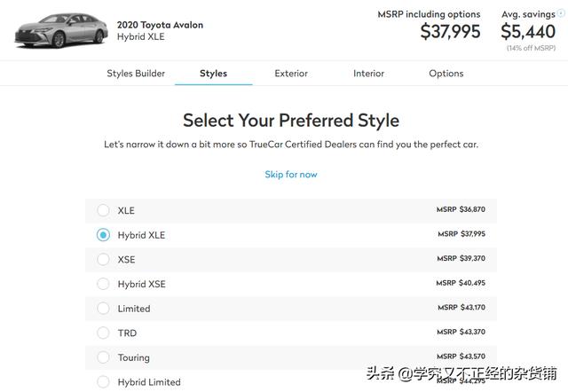Open the Interior tab
Image resolution: width=568 pixels, height=392 pixels.
tap(368, 74)
